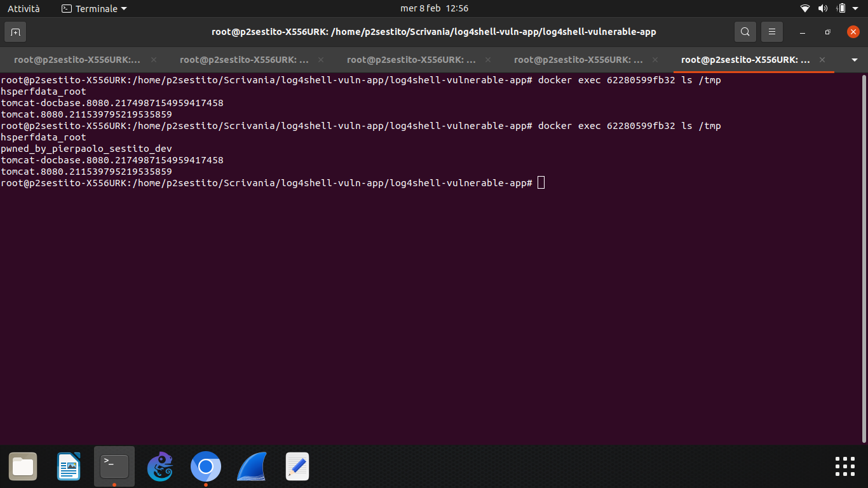Screen dimensions: 868x488
Task: Click the empty prompt with the cursor
Action: (273, 183)
